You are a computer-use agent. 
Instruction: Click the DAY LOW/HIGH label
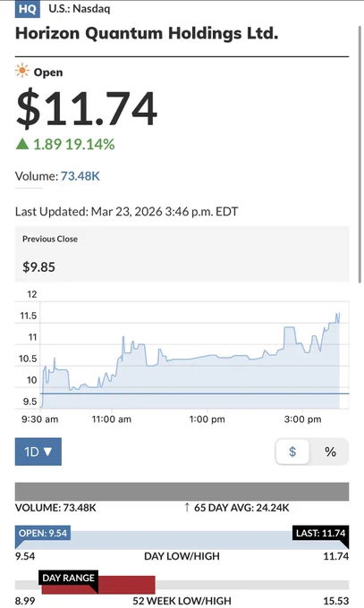click(x=182, y=556)
